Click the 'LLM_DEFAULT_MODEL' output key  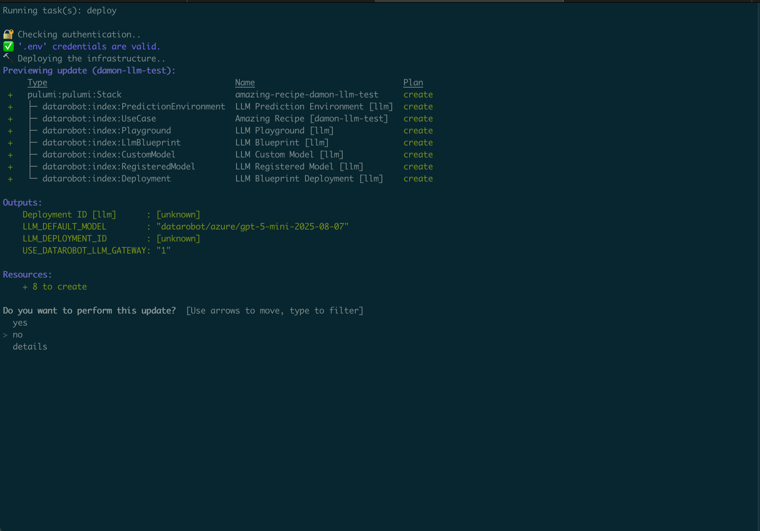(64, 227)
